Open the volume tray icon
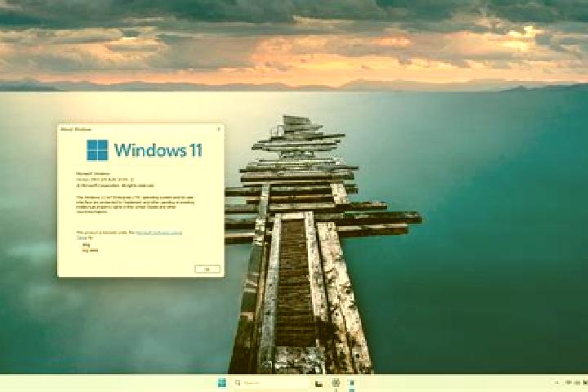 pyautogui.click(x=577, y=383)
